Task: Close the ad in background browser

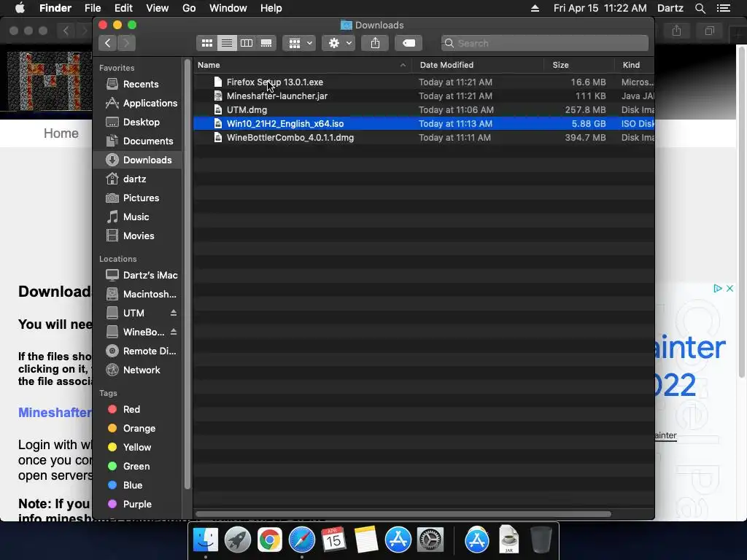Action: point(729,289)
